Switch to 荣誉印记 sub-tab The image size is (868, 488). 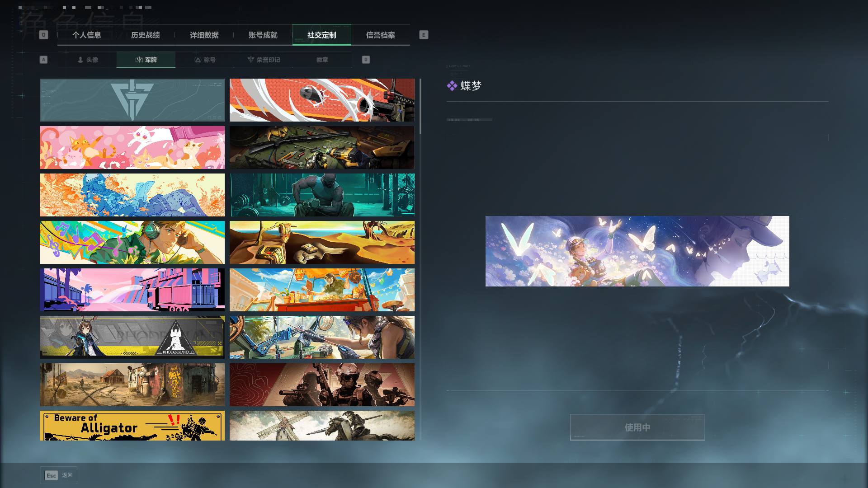point(264,60)
